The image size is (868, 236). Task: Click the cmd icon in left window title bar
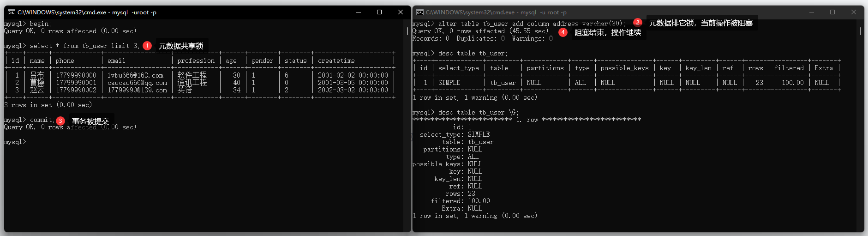click(12, 12)
